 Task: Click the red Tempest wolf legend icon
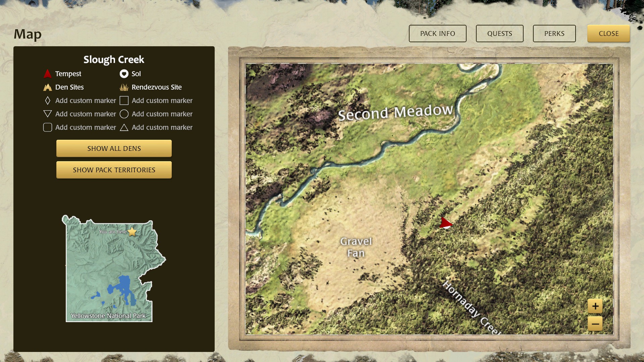(x=47, y=74)
